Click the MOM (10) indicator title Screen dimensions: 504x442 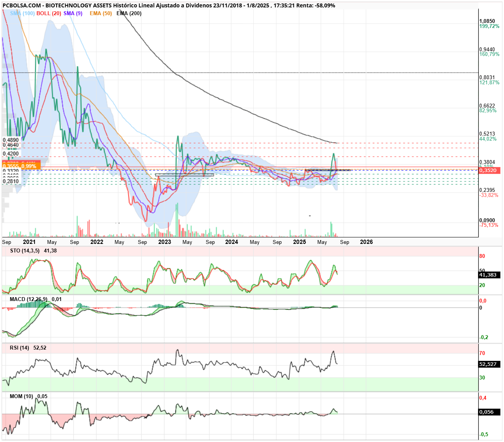[21, 396]
